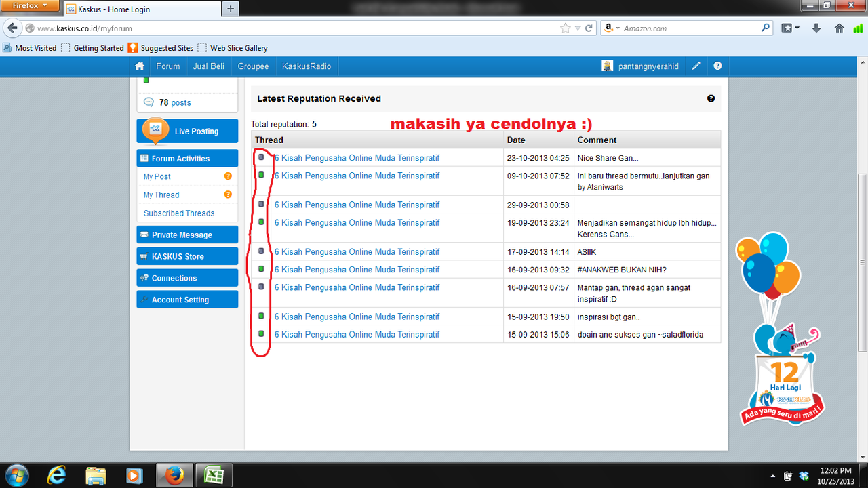This screenshot has height=488, width=868.
Task: Click the orange help icon beside My Thread
Action: click(x=229, y=195)
